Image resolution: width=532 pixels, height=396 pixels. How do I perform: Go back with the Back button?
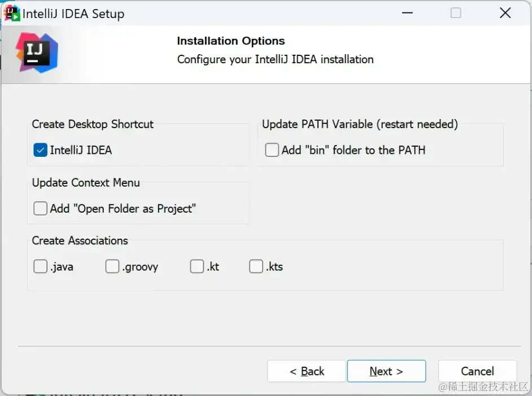(307, 371)
